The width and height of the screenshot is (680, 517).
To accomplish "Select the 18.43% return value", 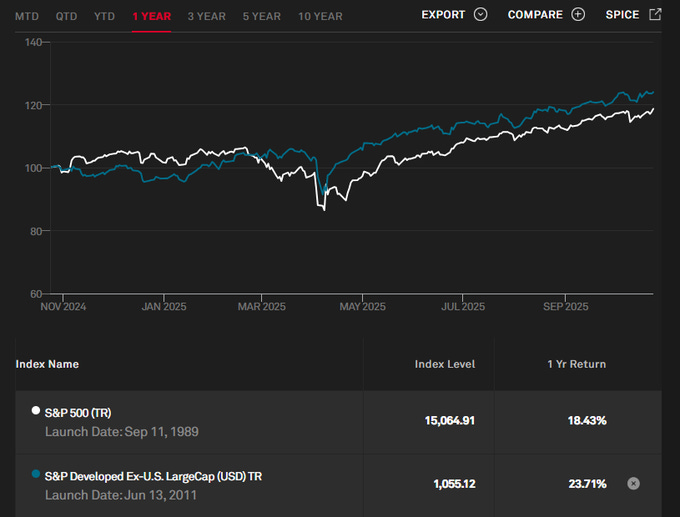I will pos(587,420).
